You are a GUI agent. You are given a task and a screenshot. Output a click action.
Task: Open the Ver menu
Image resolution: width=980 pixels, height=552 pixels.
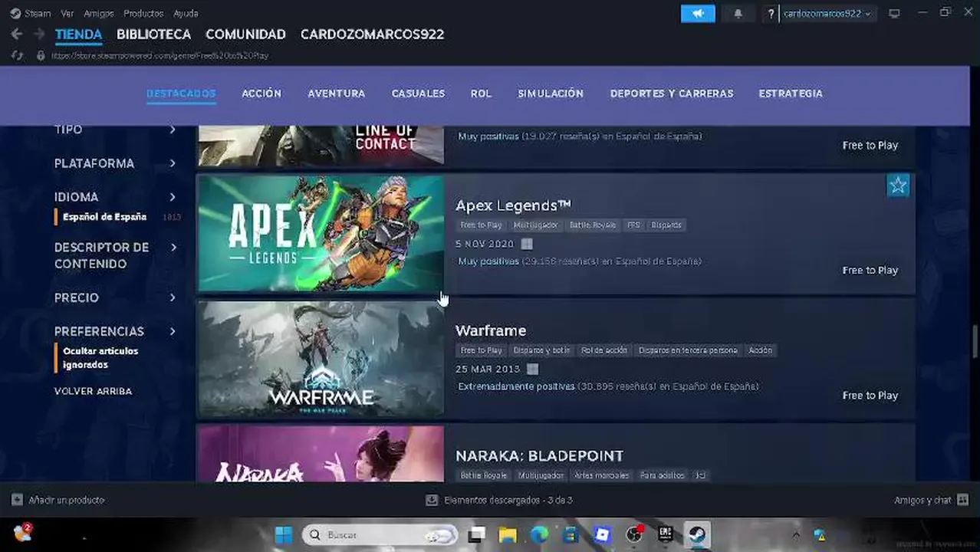(x=67, y=14)
